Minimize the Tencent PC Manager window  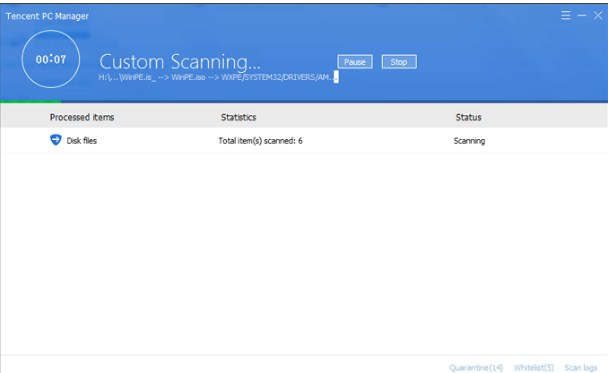(582, 16)
